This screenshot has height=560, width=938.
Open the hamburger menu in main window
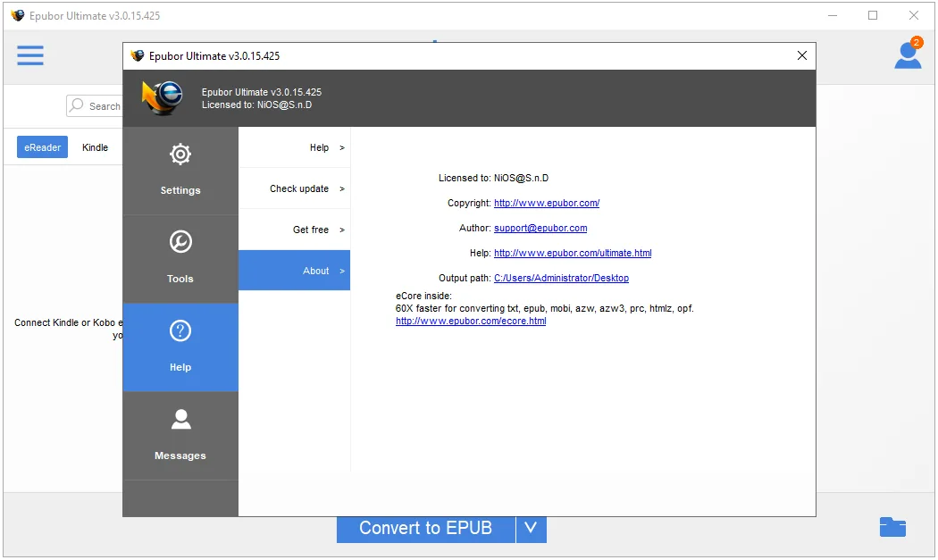click(29, 55)
